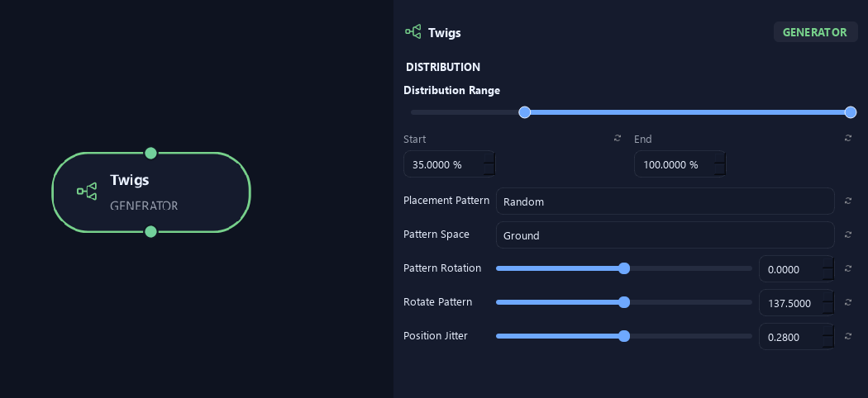Screen dimensions: 868x398
Task: Click the Twigs icon in the panel header
Action: point(413,32)
